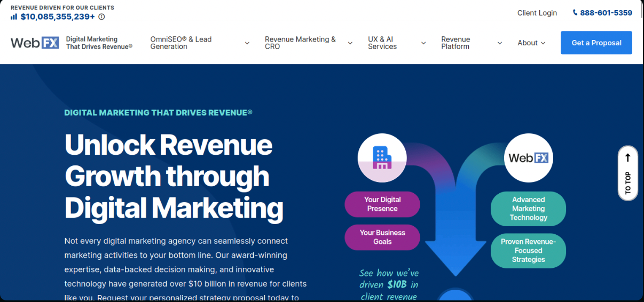Select the Your Digital Presence pill
The image size is (644, 302).
[x=382, y=204]
